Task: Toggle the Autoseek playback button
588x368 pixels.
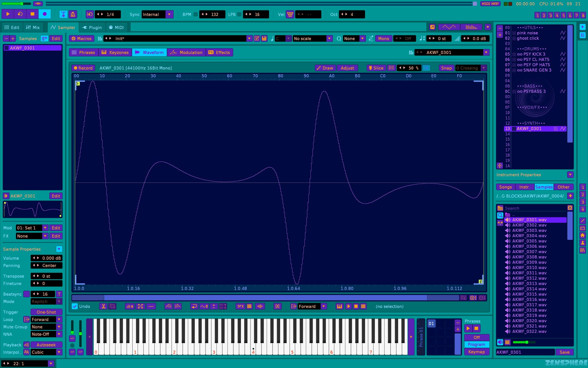Action: pos(46,345)
